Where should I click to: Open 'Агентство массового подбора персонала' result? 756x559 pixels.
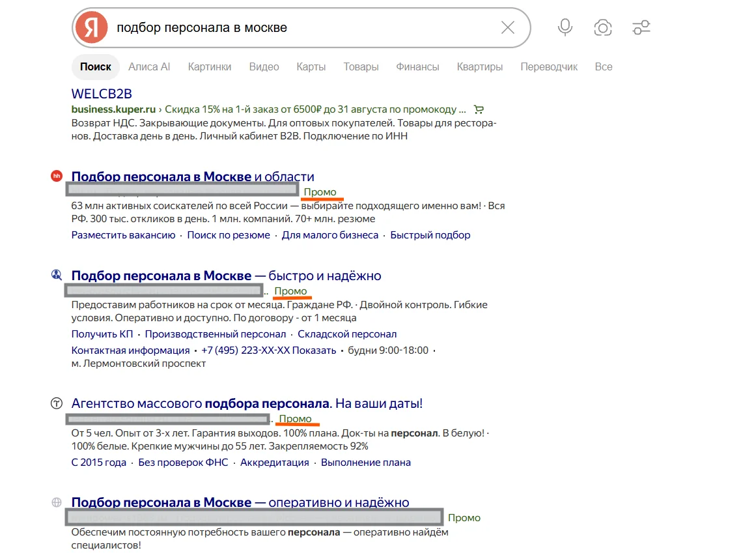coord(247,403)
